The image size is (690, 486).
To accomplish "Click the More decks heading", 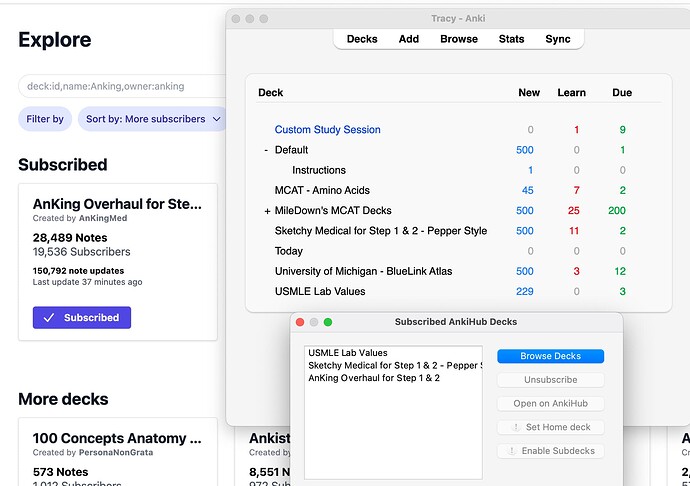I will point(63,399).
